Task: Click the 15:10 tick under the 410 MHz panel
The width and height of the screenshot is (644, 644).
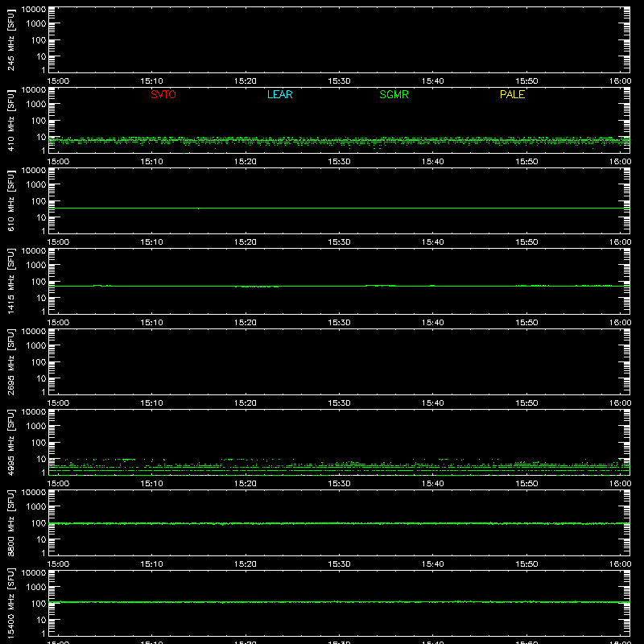Action: tap(152, 162)
